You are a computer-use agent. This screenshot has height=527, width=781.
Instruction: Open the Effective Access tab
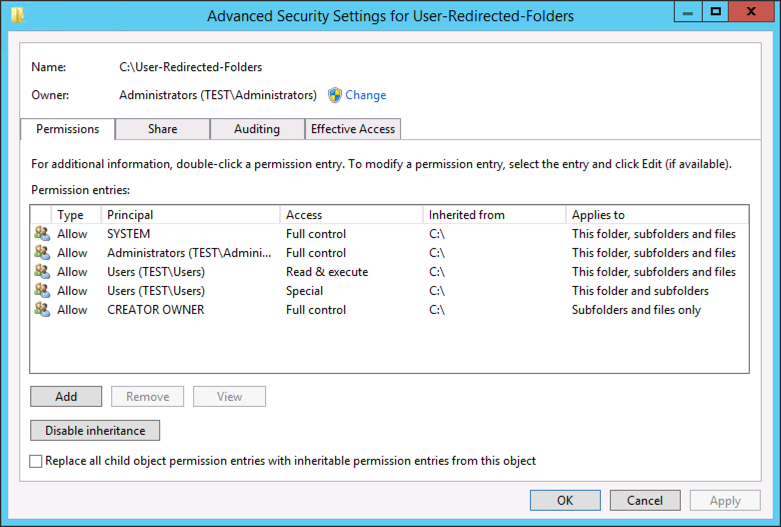point(353,129)
